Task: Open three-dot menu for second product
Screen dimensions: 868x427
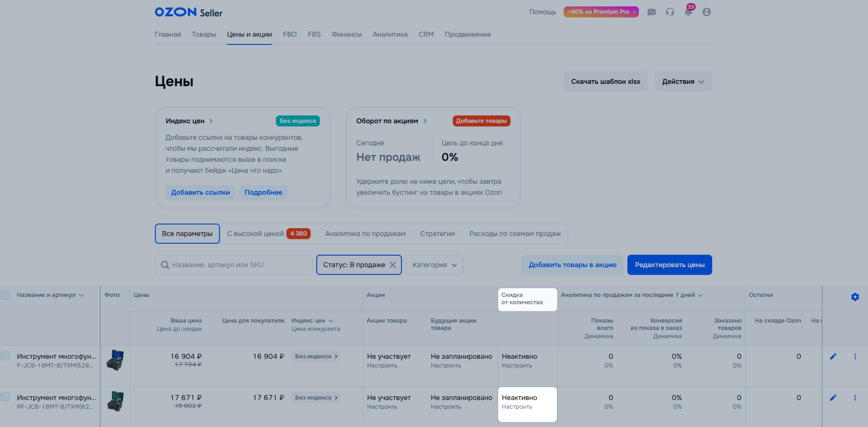Action: pos(855,398)
